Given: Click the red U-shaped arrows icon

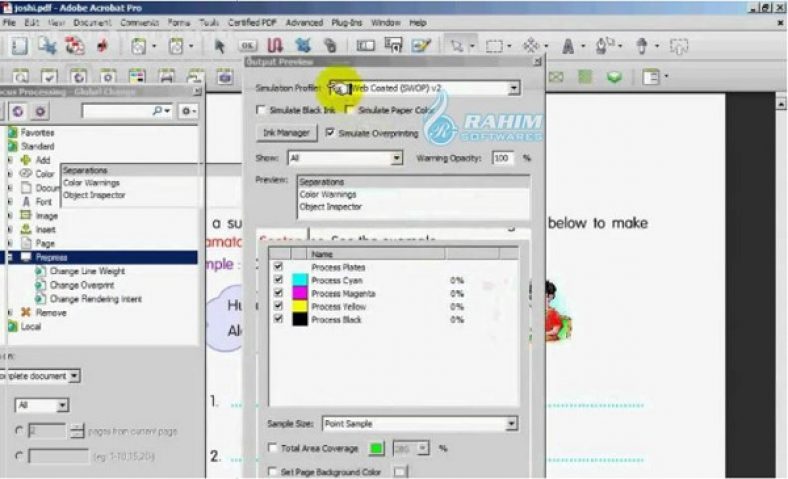Looking at the screenshot, I should (x=275, y=46).
